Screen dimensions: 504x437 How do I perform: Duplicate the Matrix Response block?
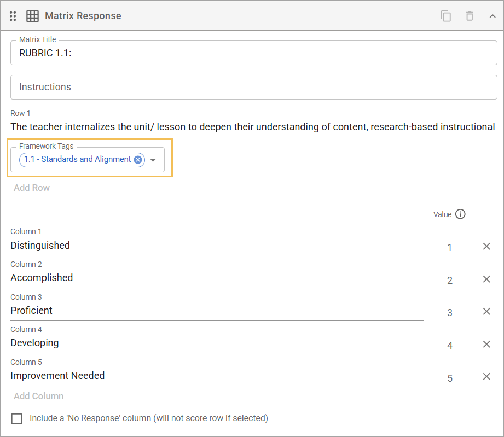click(446, 16)
